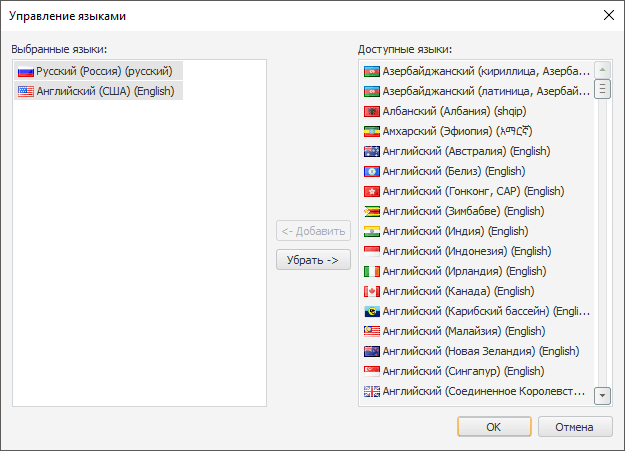Click the Russian flag icon in selected languages
Image resolution: width=625 pixels, height=451 pixels.
point(26,71)
